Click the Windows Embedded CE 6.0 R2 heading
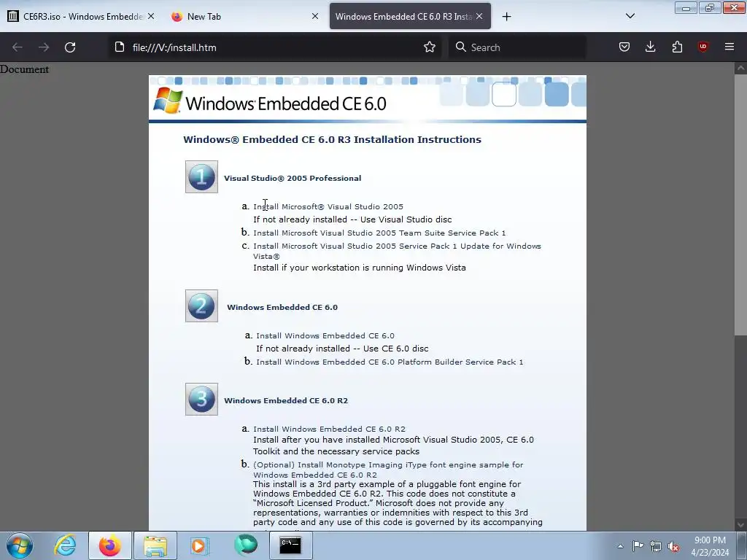The image size is (747, 560). tap(286, 400)
